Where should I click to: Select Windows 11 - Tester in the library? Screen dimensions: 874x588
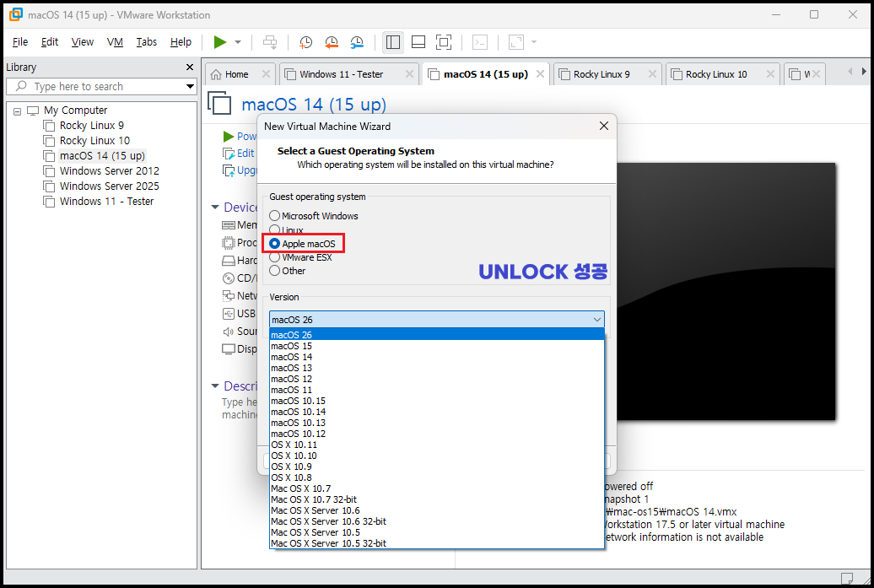click(x=106, y=201)
